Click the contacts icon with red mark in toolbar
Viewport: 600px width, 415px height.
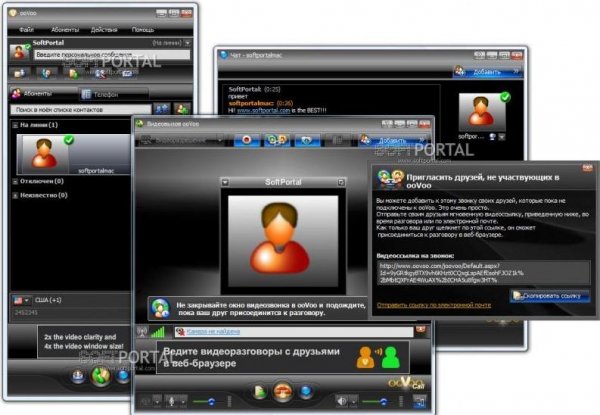(x=100, y=73)
